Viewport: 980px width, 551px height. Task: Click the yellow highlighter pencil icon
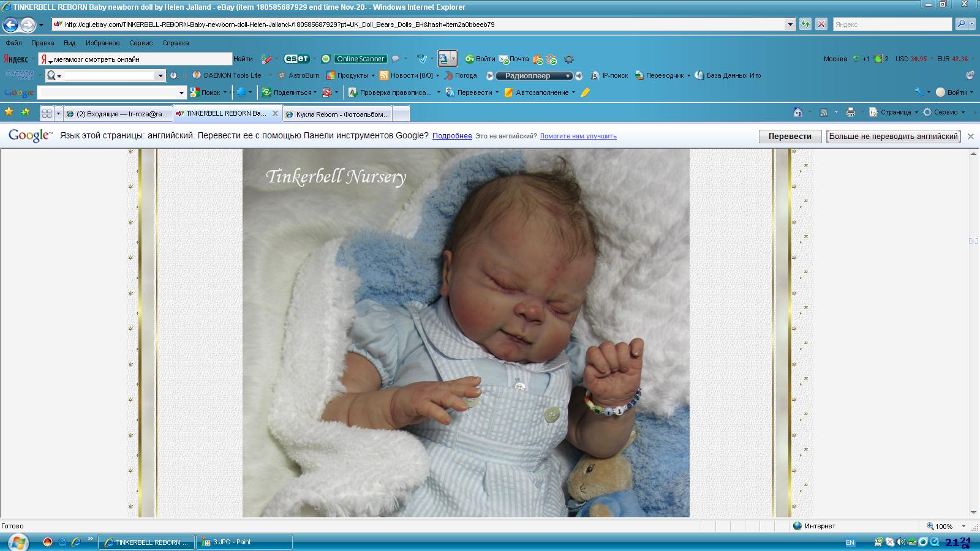[x=585, y=92]
